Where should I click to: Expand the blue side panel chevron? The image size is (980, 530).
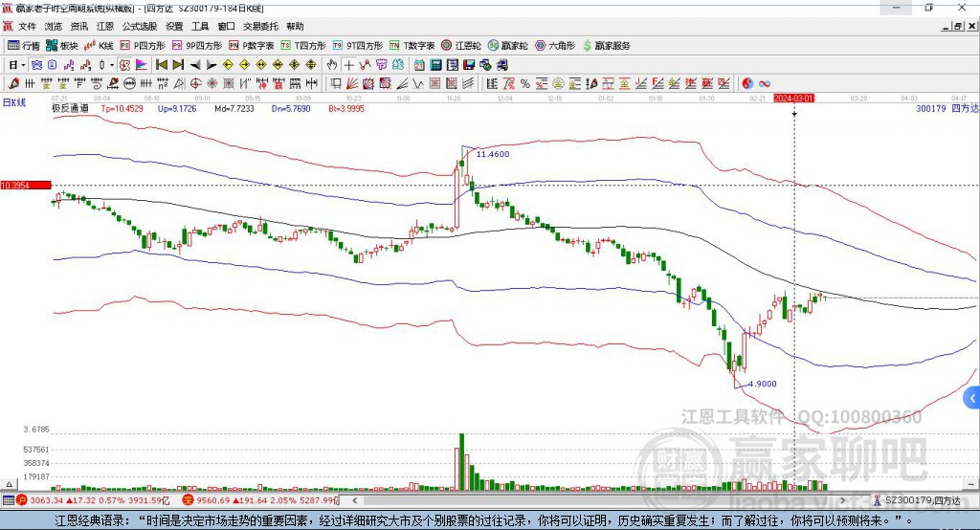coord(972,398)
